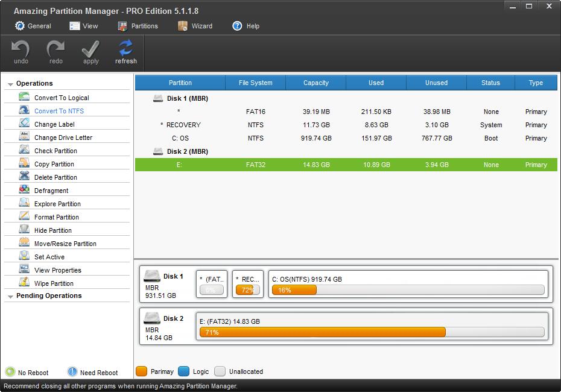Click the Change Label icon

[24, 124]
